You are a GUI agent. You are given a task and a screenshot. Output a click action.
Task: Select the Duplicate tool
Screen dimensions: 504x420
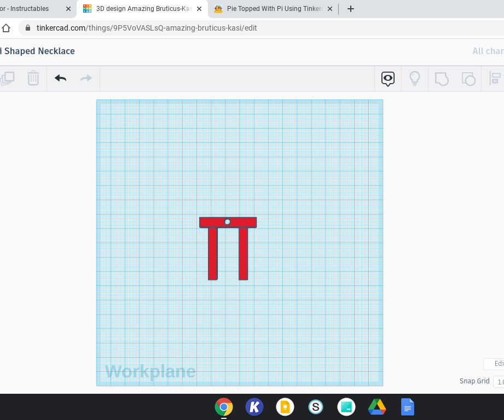[8, 78]
